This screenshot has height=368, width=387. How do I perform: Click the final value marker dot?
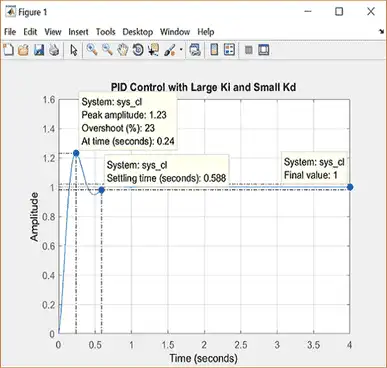tap(350, 187)
